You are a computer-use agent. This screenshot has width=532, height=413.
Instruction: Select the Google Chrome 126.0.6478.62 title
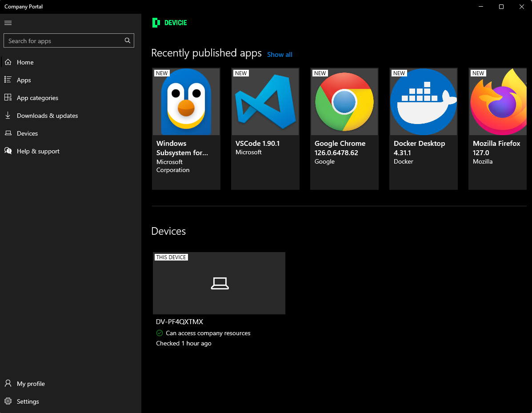(340, 148)
